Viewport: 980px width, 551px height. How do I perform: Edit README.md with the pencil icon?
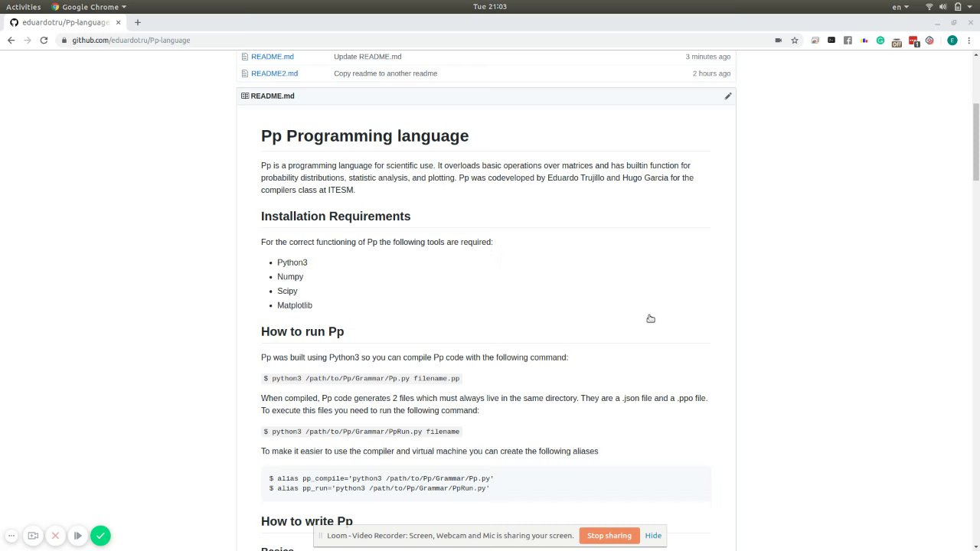click(728, 96)
